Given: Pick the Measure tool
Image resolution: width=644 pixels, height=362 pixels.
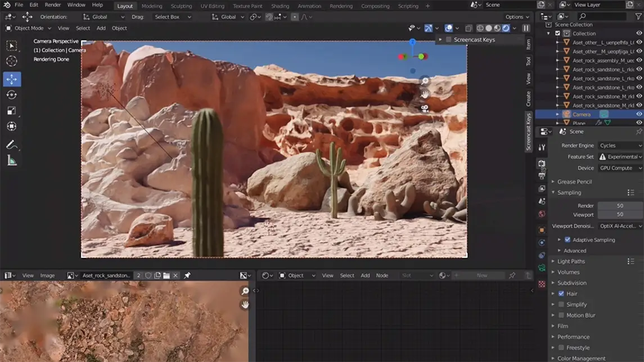Looking at the screenshot, I should coord(12,161).
